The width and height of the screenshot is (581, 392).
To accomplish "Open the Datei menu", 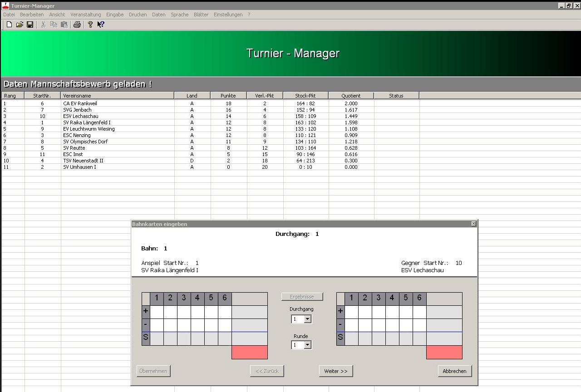I will pyautogui.click(x=9, y=15).
